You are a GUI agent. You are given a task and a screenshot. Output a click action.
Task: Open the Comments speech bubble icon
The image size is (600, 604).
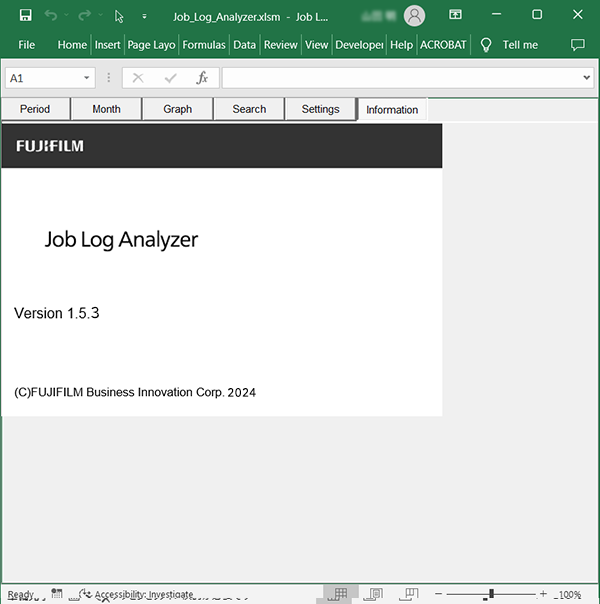click(x=577, y=45)
